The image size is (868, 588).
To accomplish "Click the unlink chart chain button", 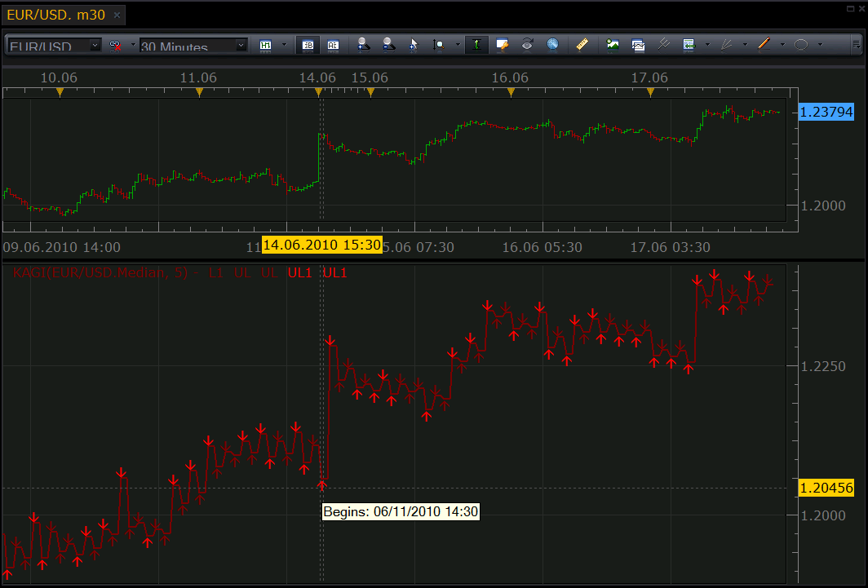I will pyautogui.click(x=115, y=46).
